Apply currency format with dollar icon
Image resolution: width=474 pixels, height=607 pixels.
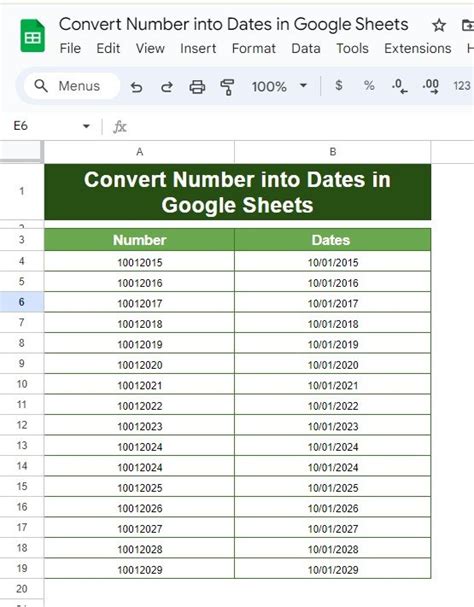(x=338, y=86)
